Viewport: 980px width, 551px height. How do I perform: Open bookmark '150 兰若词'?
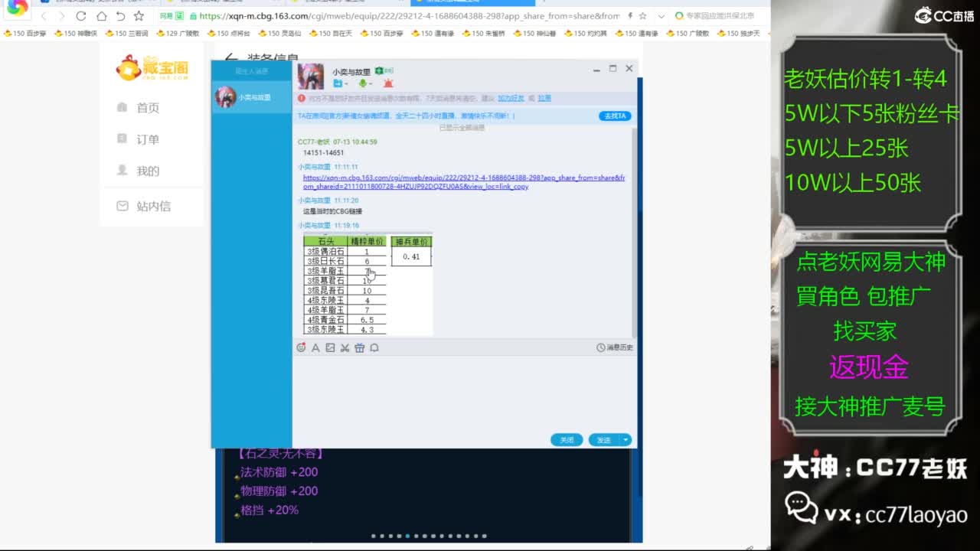click(127, 34)
